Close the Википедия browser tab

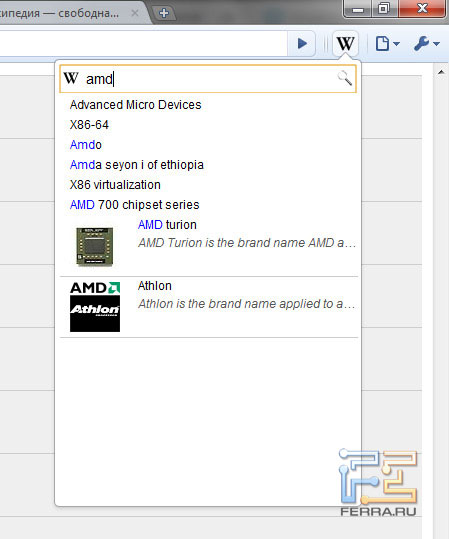tap(135, 13)
